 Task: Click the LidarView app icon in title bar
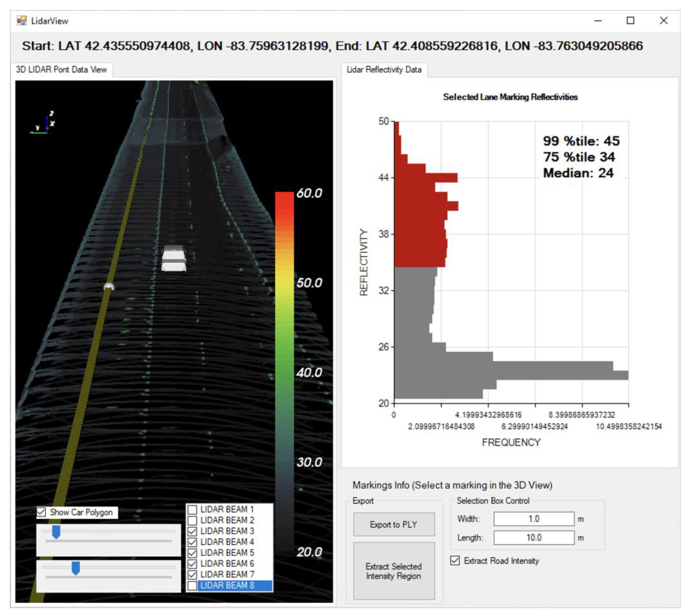point(21,21)
